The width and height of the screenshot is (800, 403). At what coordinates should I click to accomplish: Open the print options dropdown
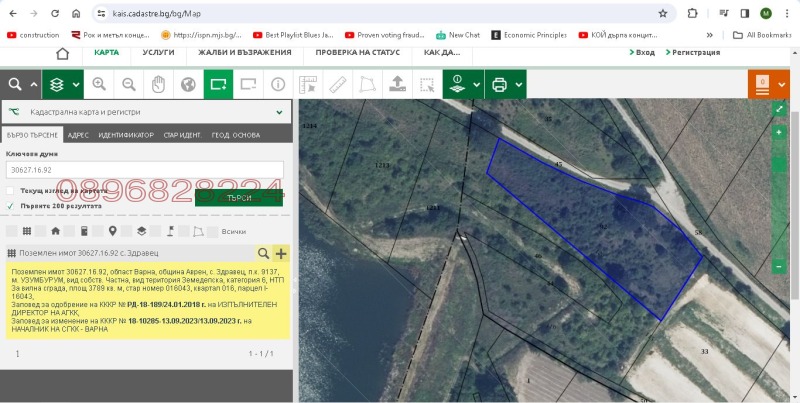click(519, 84)
